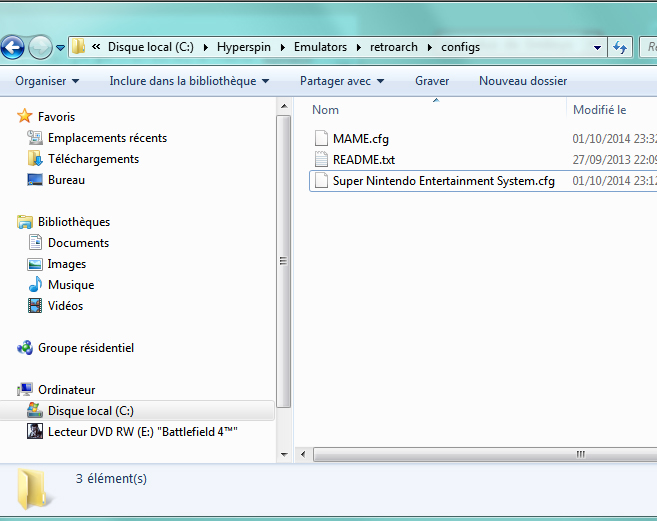Click the Graver toolbar button
The height and width of the screenshot is (521, 657).
click(432, 81)
